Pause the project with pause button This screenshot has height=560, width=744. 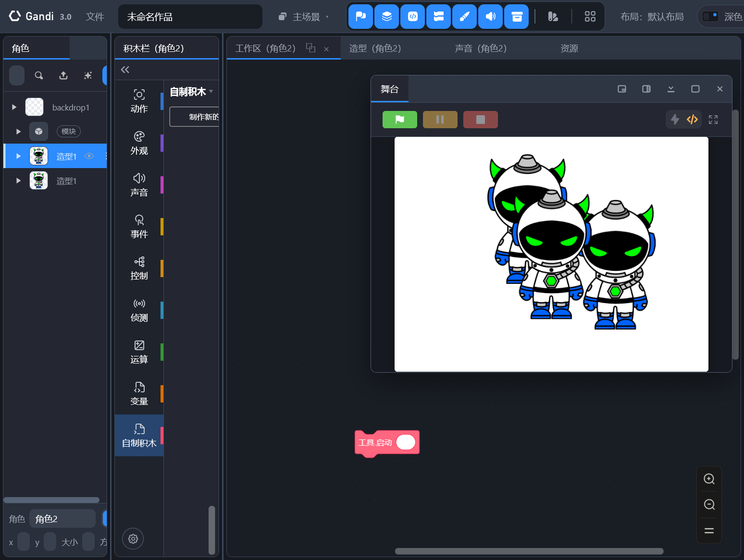pos(440,120)
